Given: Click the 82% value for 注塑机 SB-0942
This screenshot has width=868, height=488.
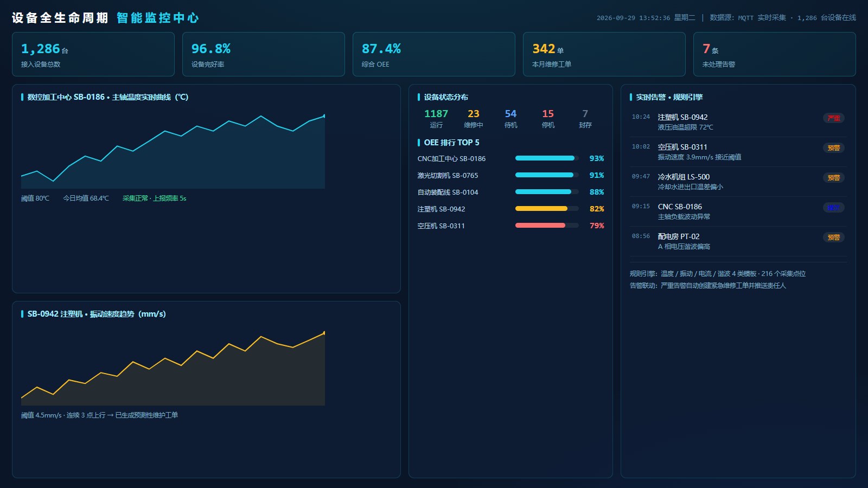Looking at the screenshot, I should (x=597, y=209).
